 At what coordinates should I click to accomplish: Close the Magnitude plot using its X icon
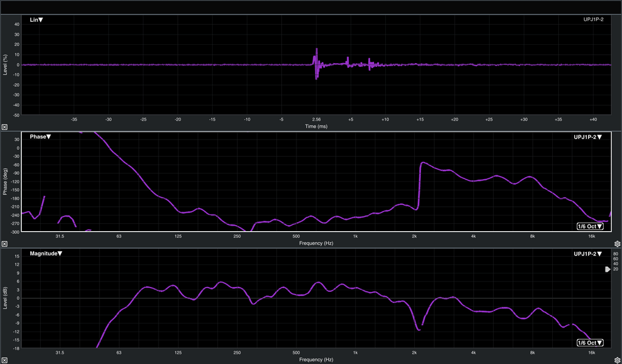click(x=4, y=360)
